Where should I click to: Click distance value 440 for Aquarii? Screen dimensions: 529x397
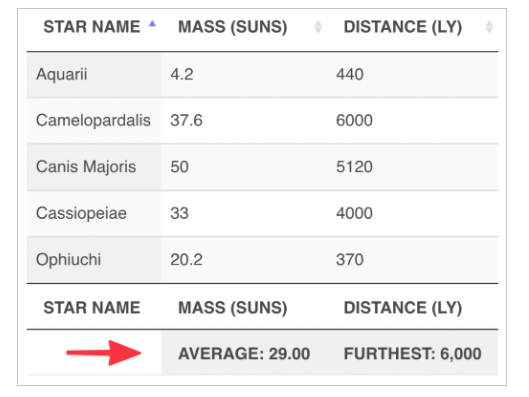click(350, 74)
